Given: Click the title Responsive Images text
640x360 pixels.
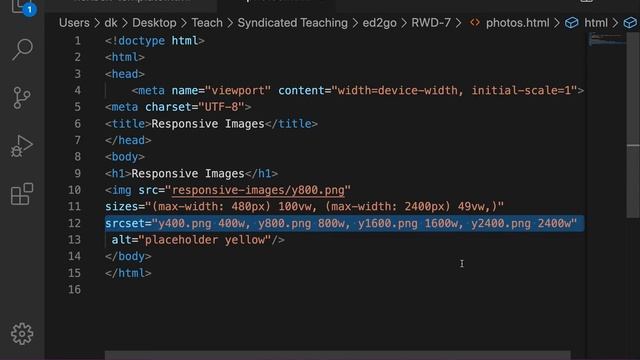Looking at the screenshot, I should (208, 124).
